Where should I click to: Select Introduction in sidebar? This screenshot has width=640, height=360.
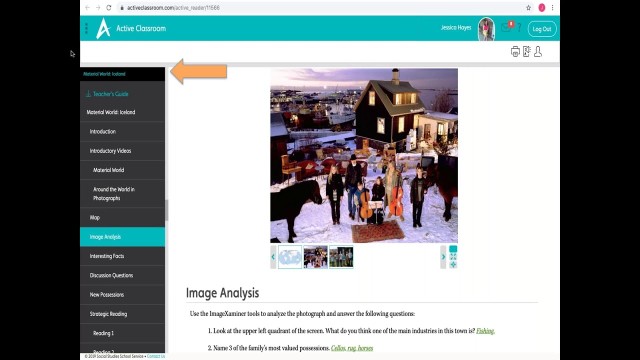[x=122, y=131]
